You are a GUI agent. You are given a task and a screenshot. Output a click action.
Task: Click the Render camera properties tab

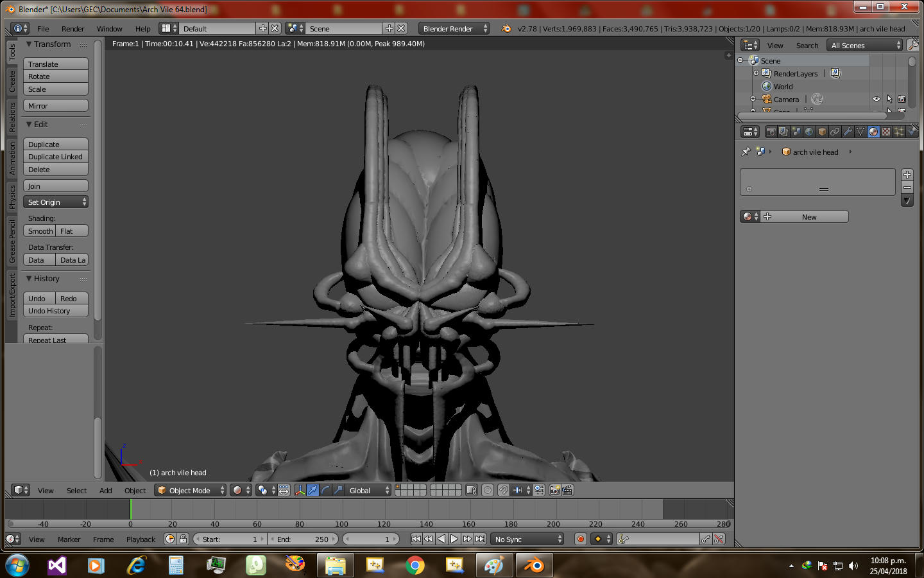(x=771, y=132)
